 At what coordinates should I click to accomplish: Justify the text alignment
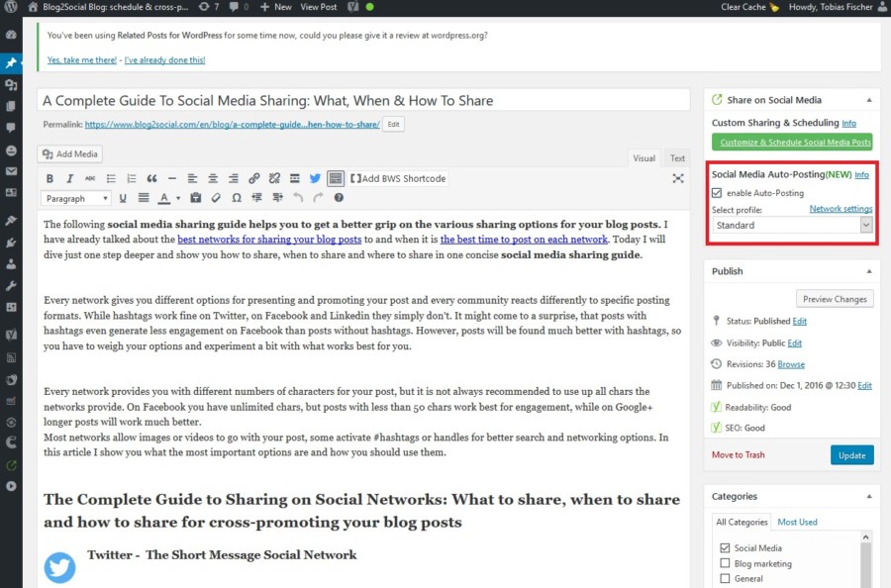[x=144, y=198]
